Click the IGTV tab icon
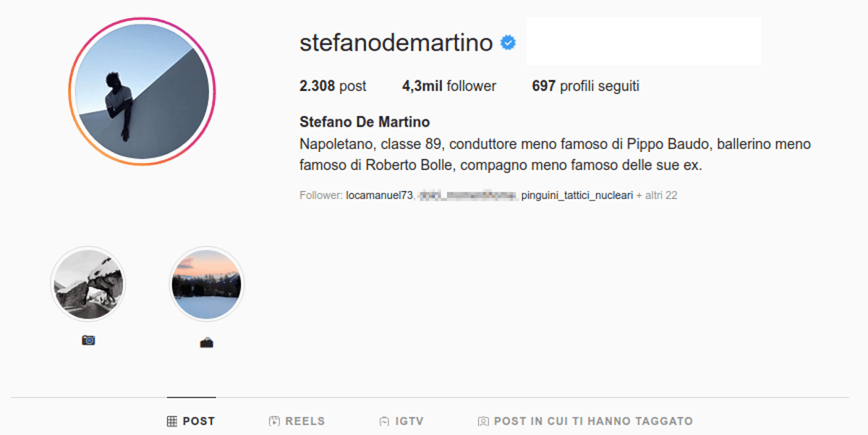Screen dimensions: 868x435 point(384,421)
